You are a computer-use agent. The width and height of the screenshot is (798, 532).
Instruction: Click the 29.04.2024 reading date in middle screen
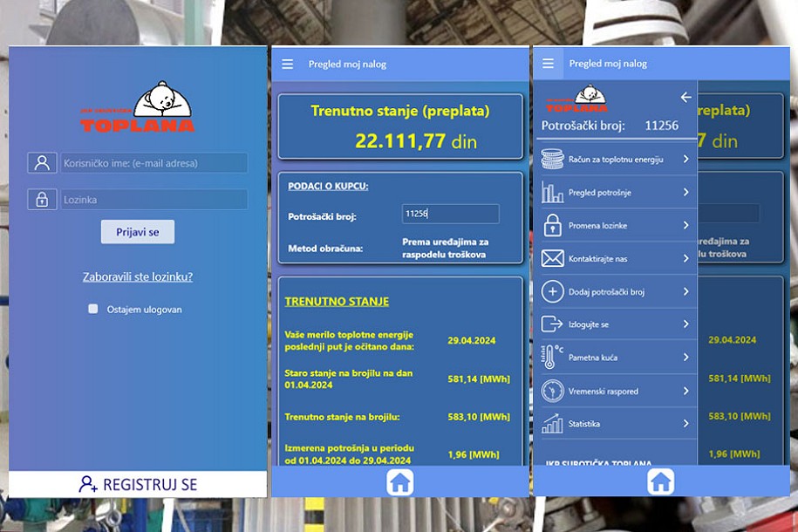[x=471, y=341]
